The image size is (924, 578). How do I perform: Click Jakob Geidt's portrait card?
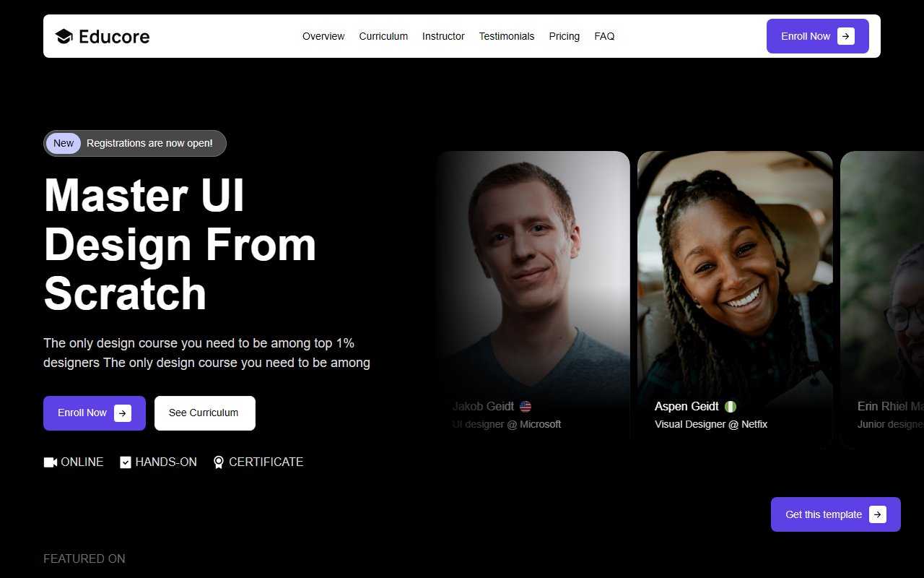tap(533, 282)
